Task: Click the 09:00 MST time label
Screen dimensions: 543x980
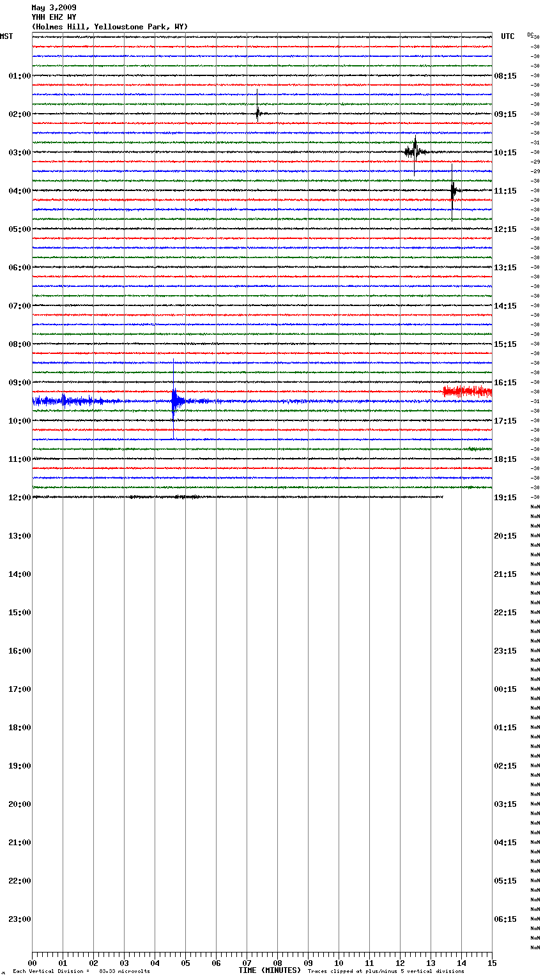Action: 19,383
